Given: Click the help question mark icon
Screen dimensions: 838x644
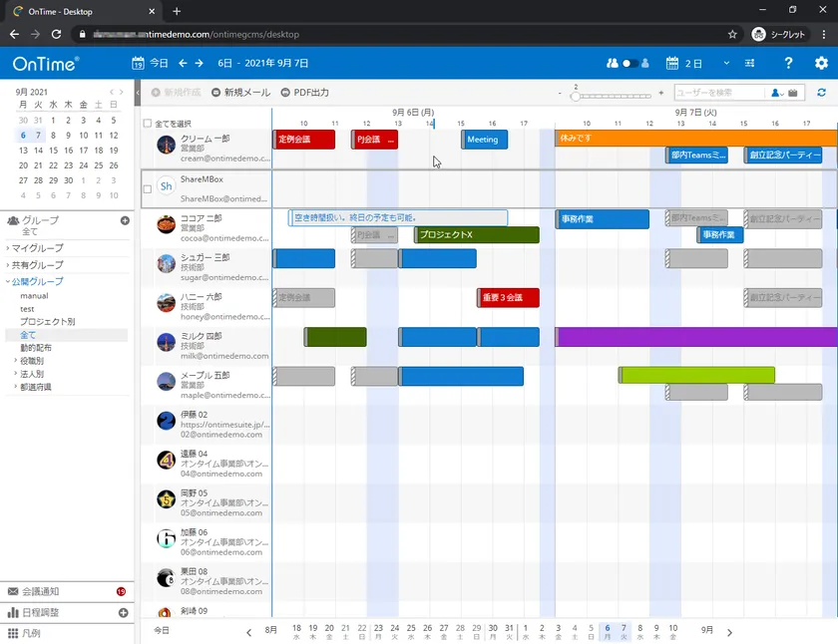Looking at the screenshot, I should point(788,63).
